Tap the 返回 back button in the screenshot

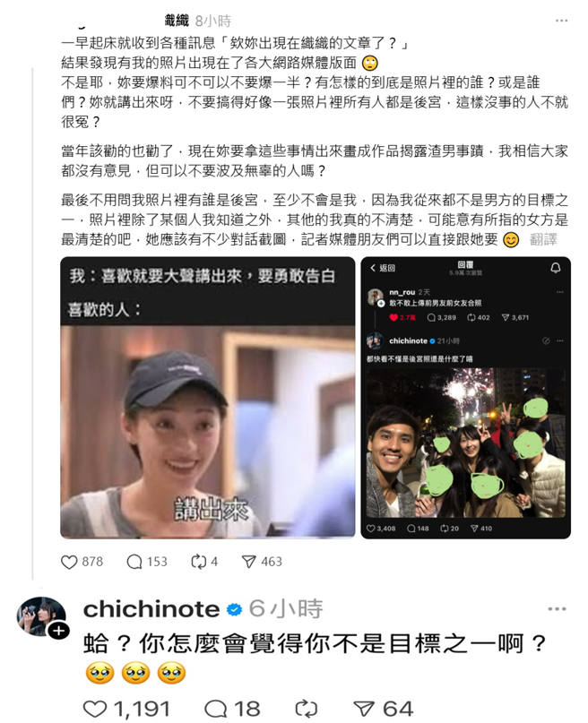coord(383,268)
